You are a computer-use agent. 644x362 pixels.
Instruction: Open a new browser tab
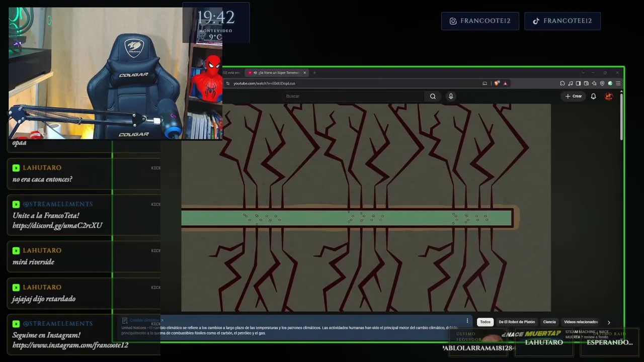314,73
